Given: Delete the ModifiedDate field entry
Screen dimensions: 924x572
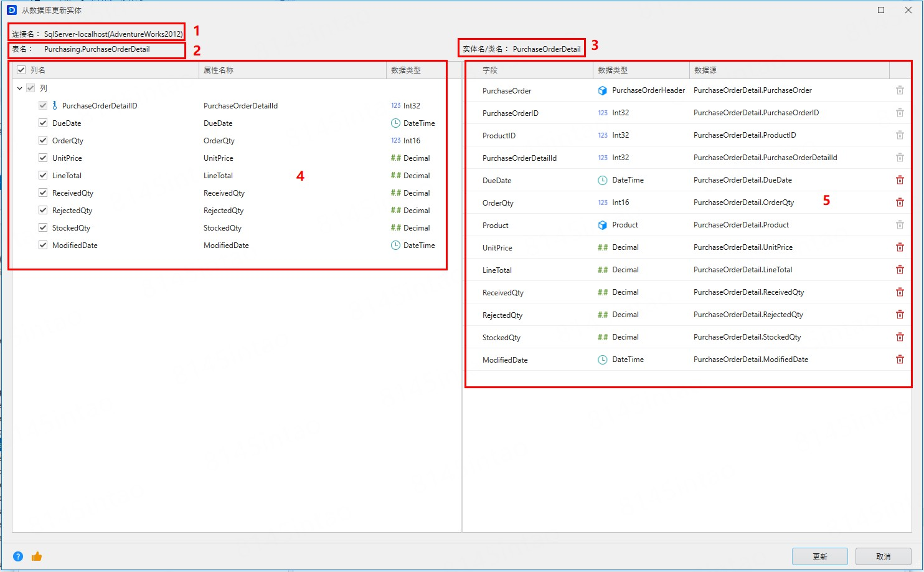Looking at the screenshot, I should 900,360.
